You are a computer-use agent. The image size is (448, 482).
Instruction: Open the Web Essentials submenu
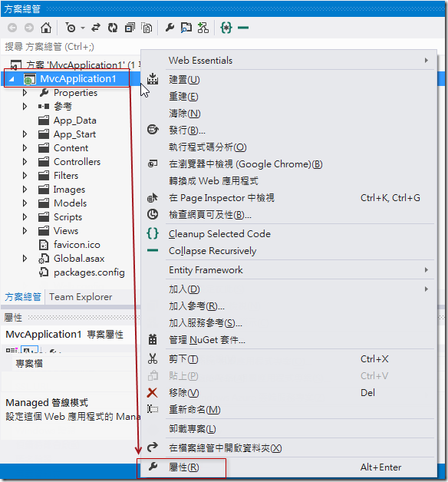[289, 60]
